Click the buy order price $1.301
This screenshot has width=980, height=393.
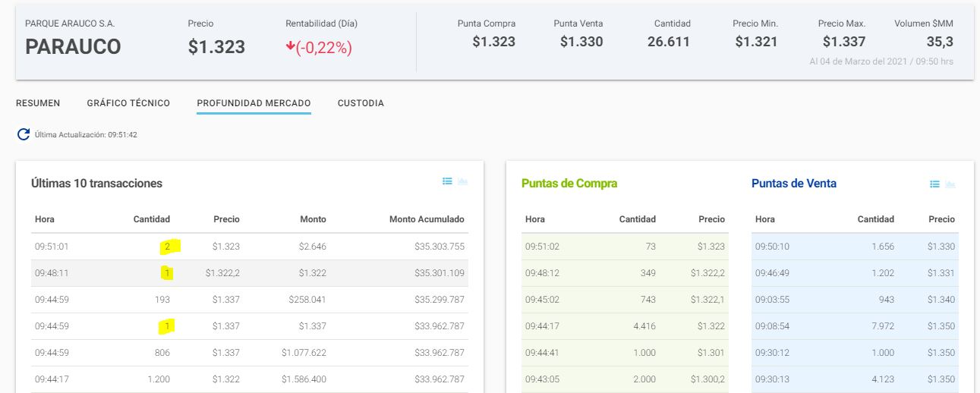click(x=711, y=353)
